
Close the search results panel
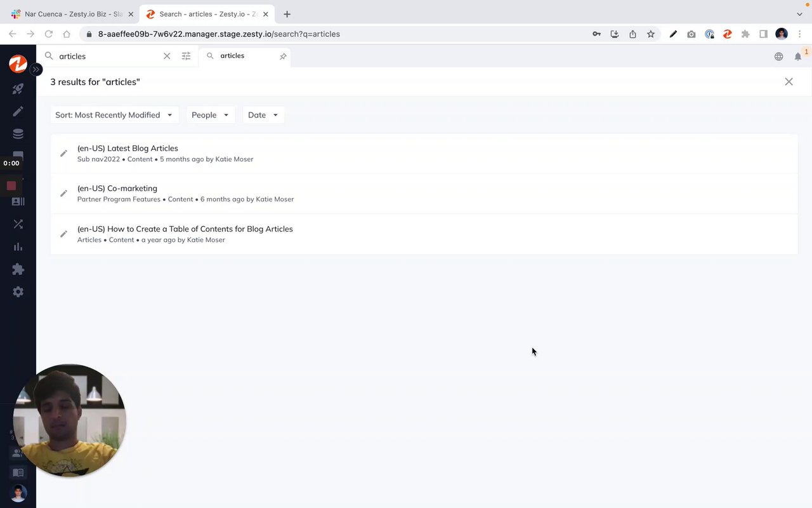click(x=789, y=81)
